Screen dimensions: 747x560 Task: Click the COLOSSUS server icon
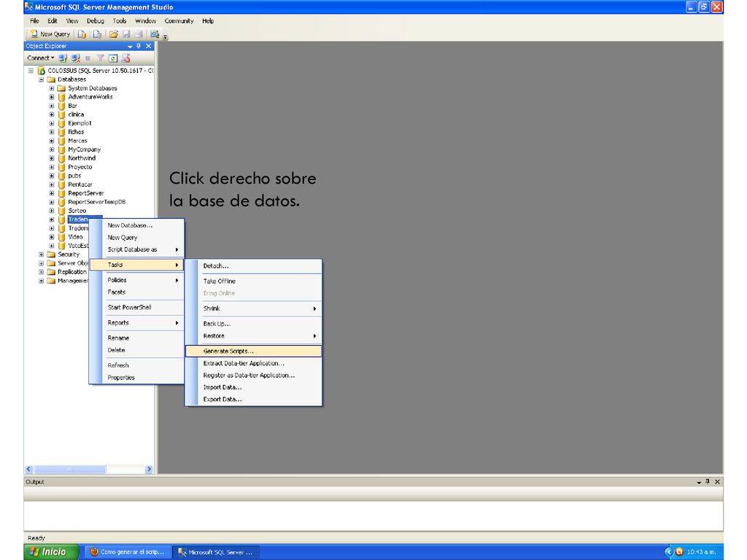tap(42, 71)
